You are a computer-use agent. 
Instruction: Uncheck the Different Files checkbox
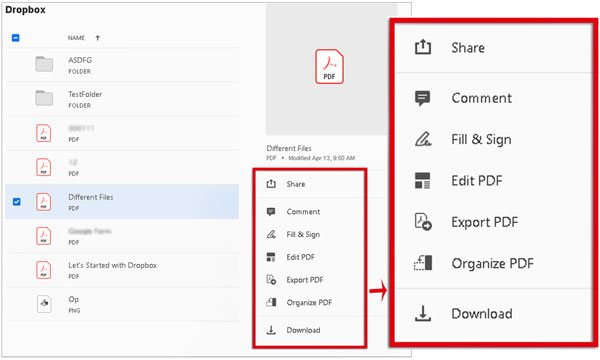16,202
